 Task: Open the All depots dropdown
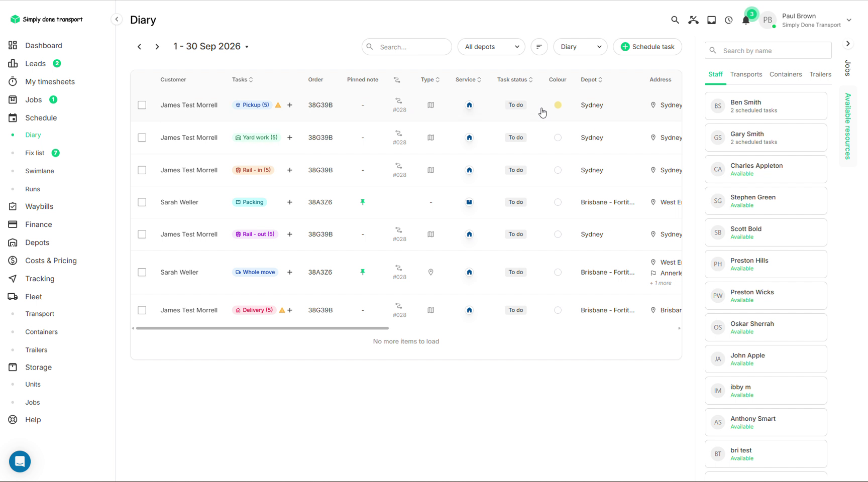pos(491,47)
